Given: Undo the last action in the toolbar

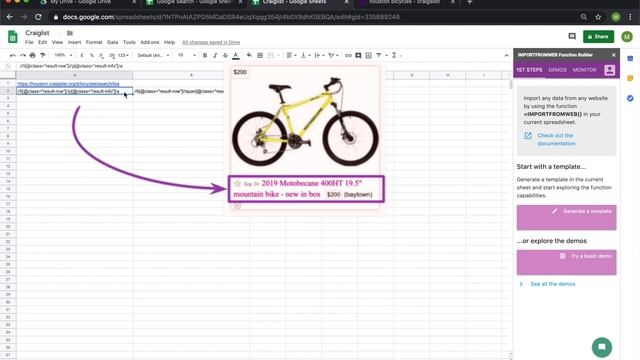Looking at the screenshot, I should point(13,55).
